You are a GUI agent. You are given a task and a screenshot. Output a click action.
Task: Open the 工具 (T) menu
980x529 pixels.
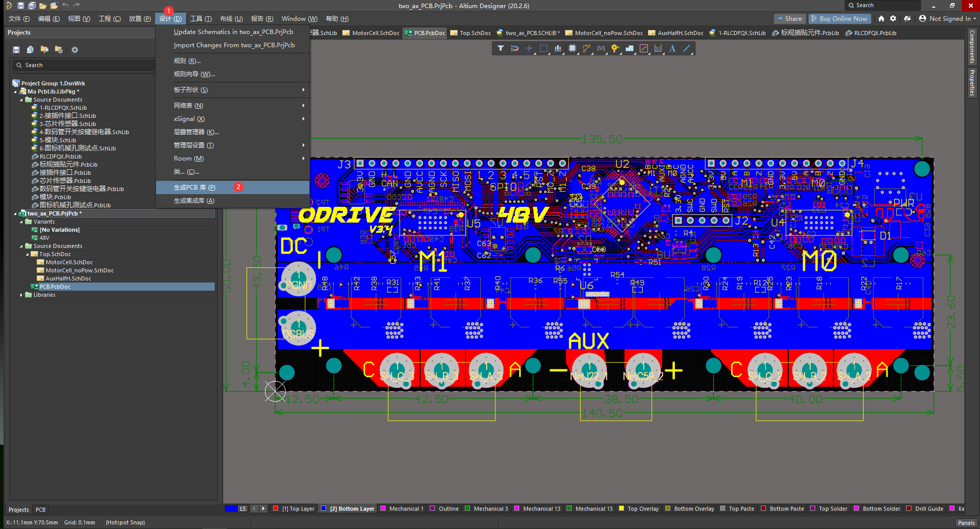pos(201,19)
